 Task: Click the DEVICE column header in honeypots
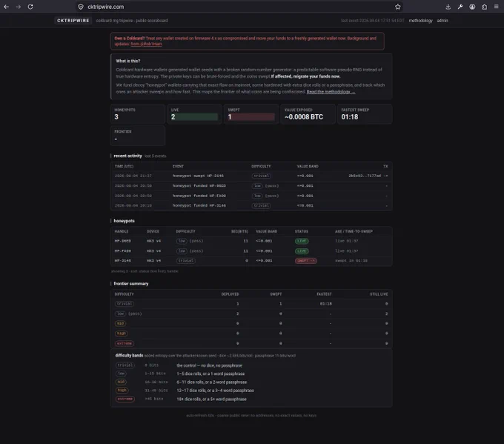153,231
